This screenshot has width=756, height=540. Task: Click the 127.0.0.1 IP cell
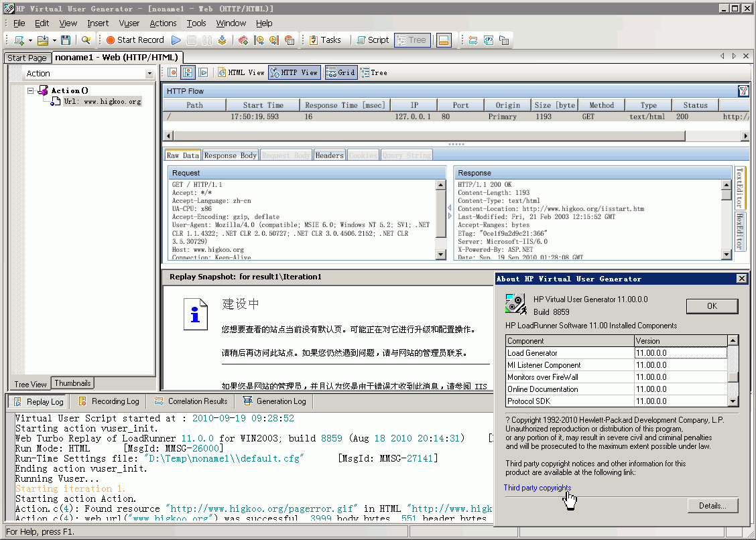pyautogui.click(x=413, y=117)
